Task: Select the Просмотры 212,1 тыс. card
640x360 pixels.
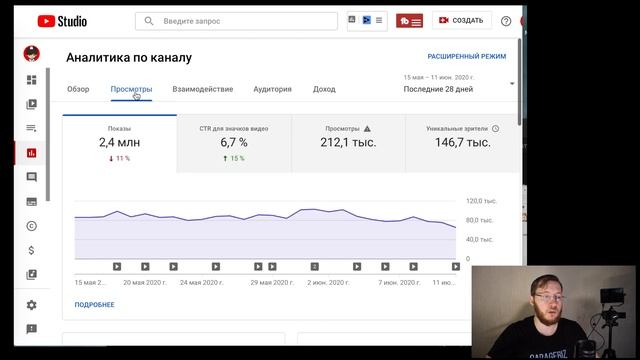Action: [348, 144]
